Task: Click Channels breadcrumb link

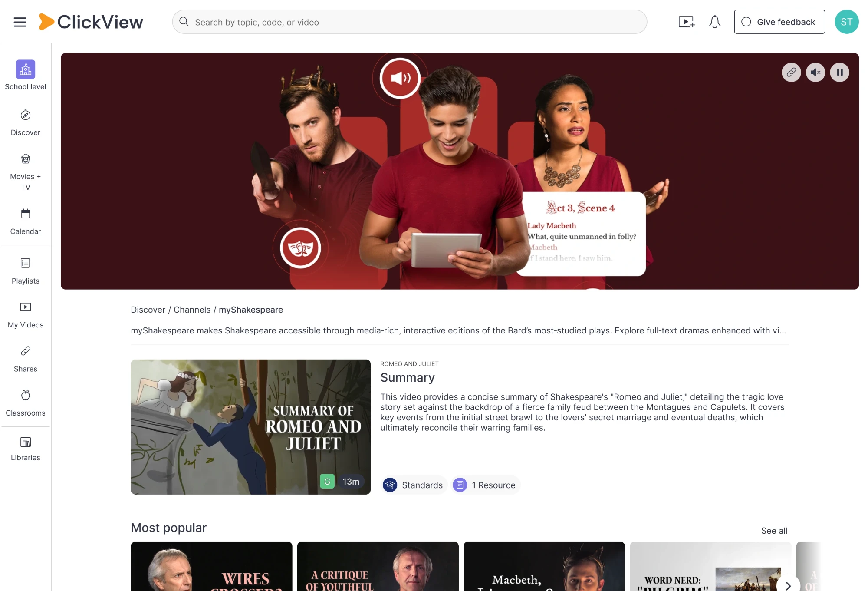Action: tap(192, 310)
